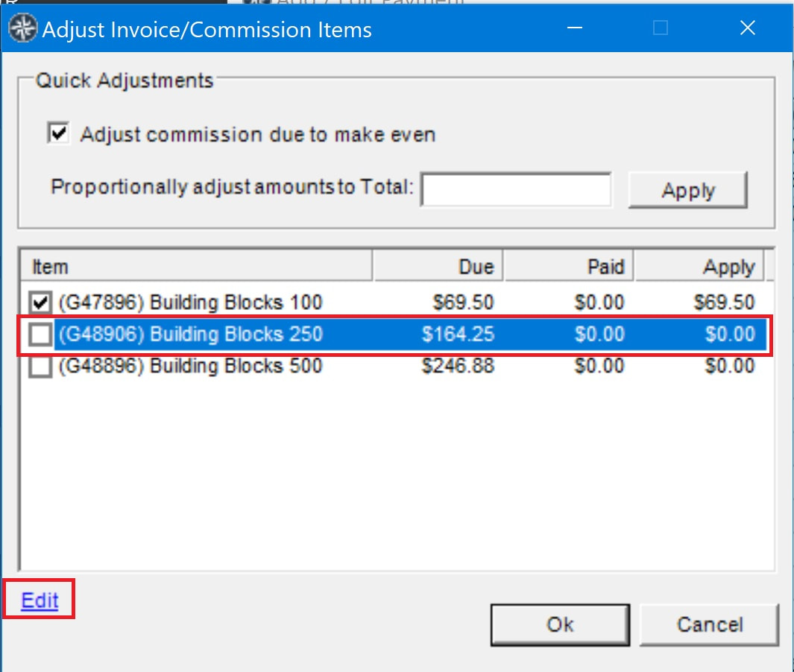794x672 pixels.
Task: Sort by the Due column header
Action: tap(438, 266)
